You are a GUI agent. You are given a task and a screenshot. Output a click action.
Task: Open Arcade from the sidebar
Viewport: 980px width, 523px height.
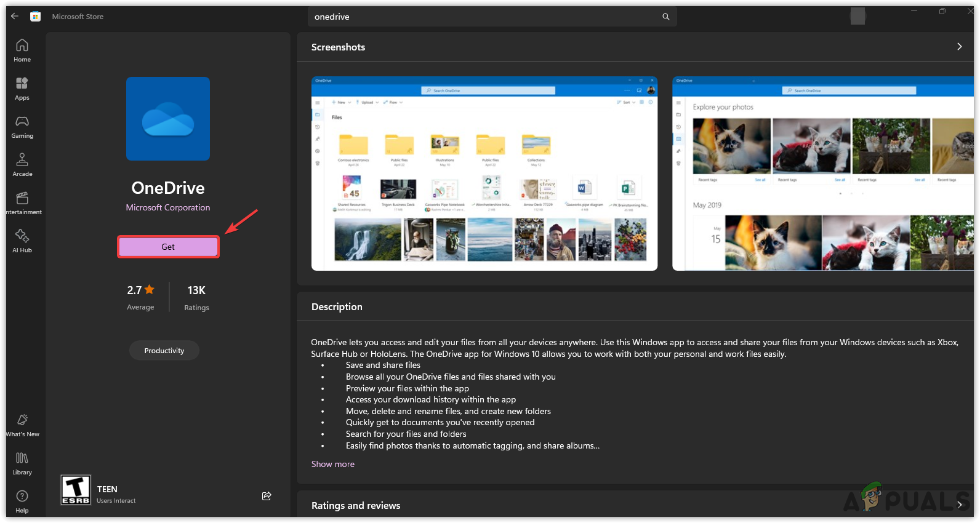coord(22,165)
